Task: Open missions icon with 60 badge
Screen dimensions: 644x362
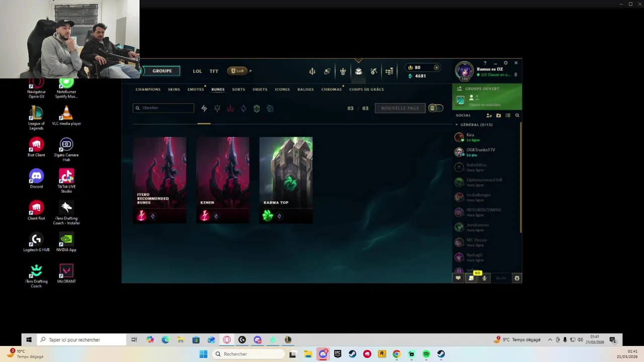Action: point(471,278)
